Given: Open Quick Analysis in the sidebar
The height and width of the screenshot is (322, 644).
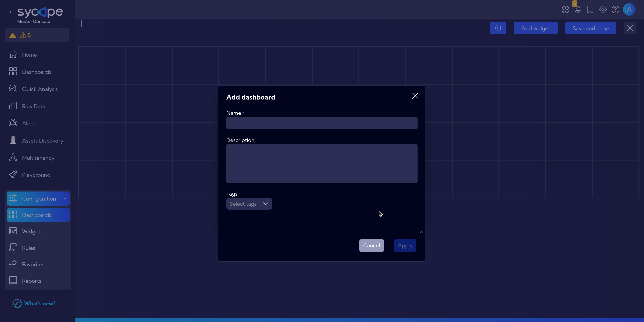Looking at the screenshot, I should click(x=40, y=89).
